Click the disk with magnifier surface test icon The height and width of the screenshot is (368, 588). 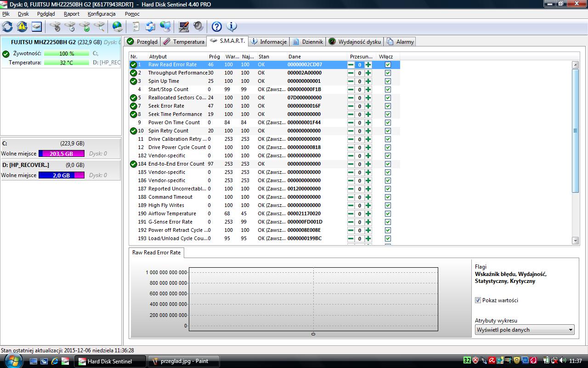coord(99,27)
